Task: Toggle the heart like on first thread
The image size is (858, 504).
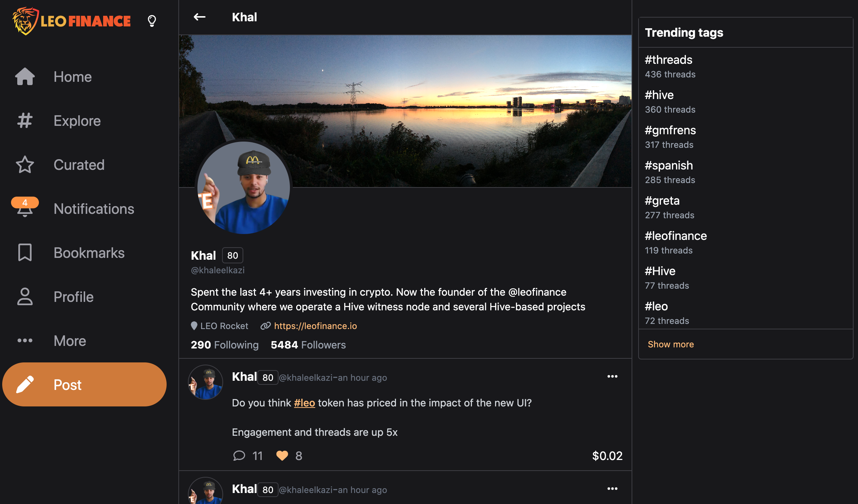Action: [282, 456]
